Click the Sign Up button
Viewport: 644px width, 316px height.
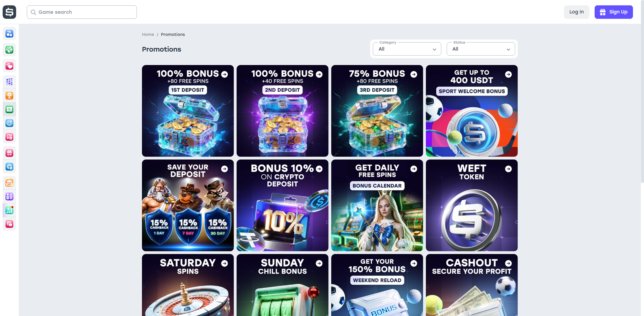613,12
